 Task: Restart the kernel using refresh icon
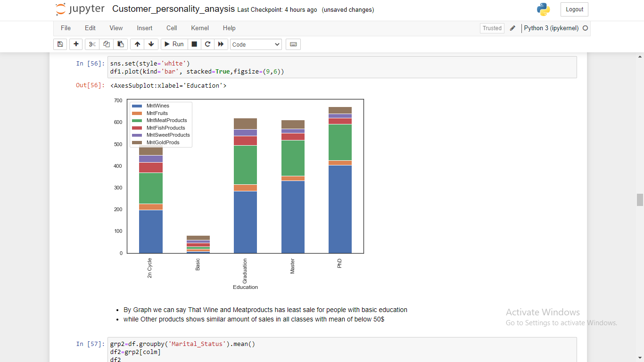pos(207,44)
